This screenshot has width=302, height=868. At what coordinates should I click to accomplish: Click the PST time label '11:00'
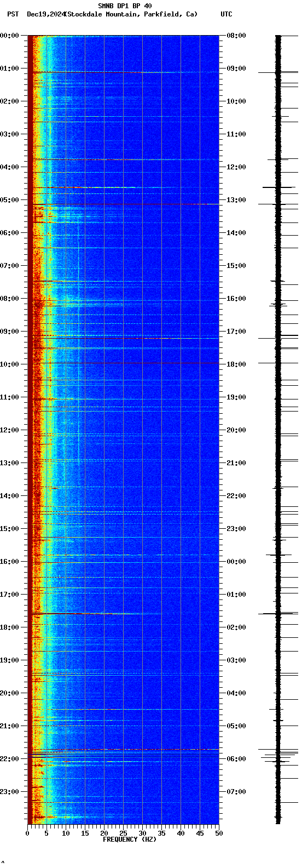click(x=9, y=397)
